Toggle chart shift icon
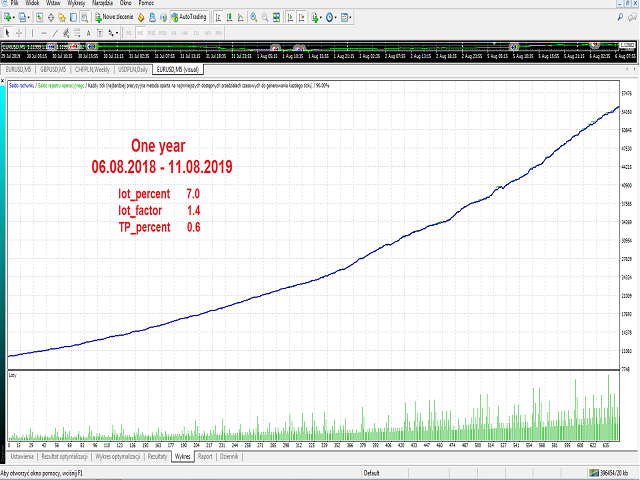 point(302,17)
